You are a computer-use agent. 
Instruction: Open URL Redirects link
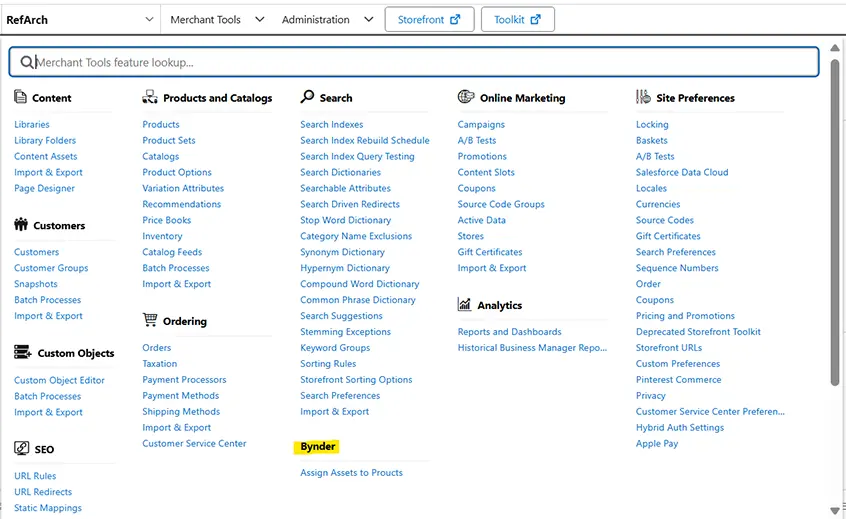43,492
